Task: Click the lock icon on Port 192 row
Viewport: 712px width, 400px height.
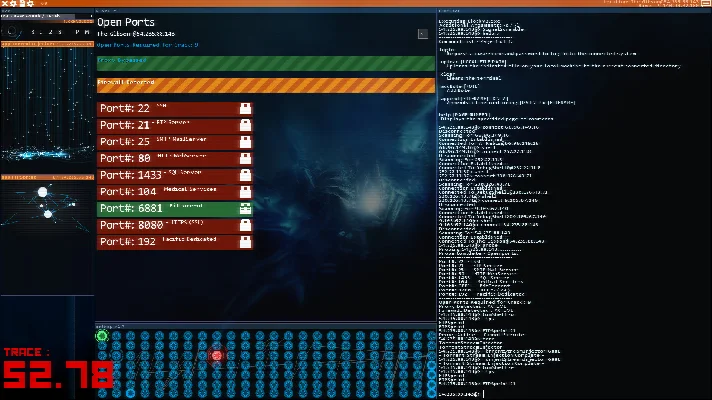Action: (245, 242)
